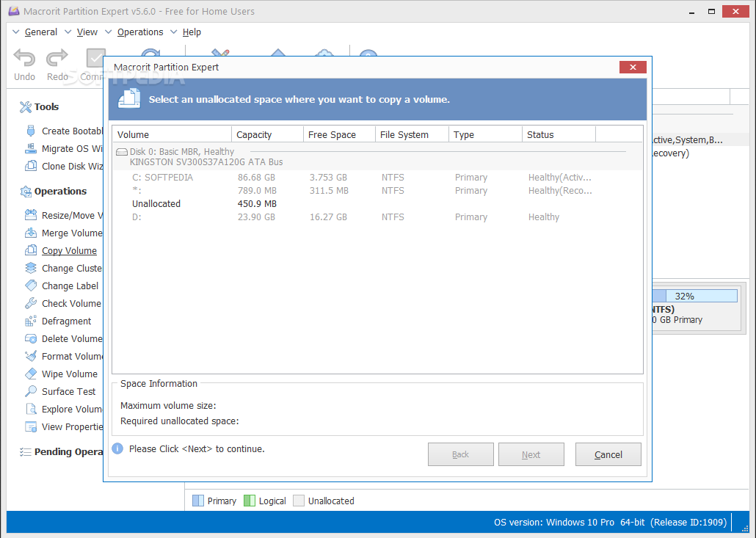Click the Redo arrow icon

coord(57,58)
